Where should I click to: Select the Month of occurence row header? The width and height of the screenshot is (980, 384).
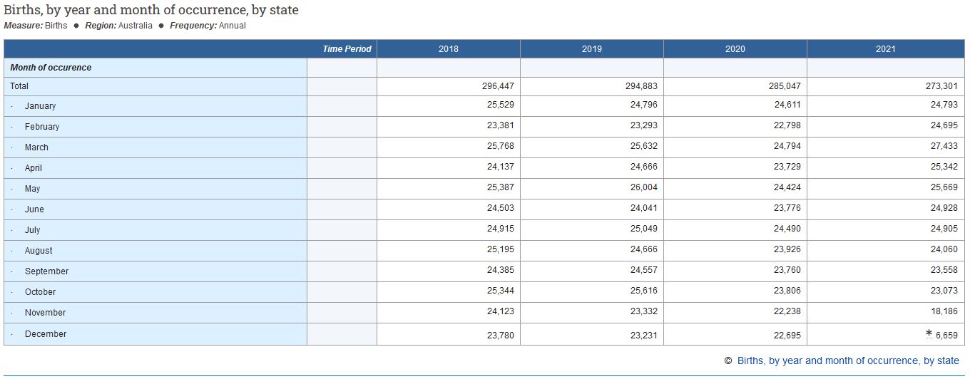[51, 68]
